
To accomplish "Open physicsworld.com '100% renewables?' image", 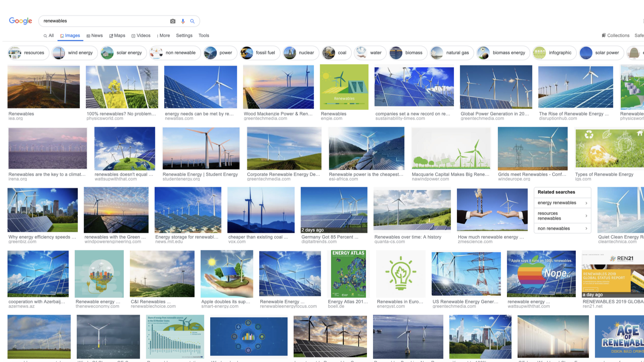I will pyautogui.click(x=122, y=87).
